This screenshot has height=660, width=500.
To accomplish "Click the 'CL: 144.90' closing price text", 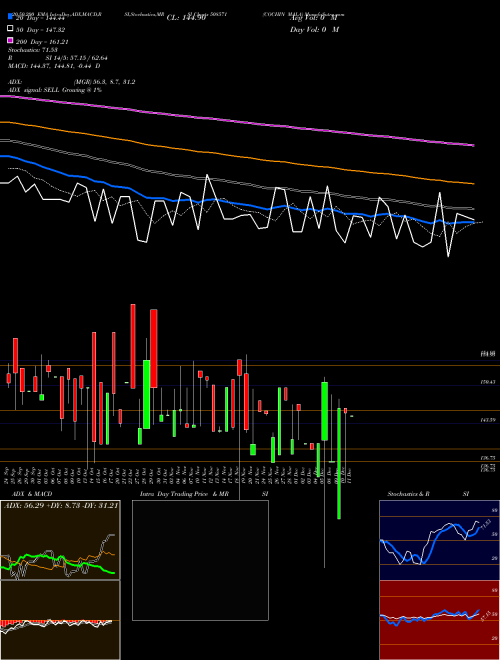I will pos(186,18).
